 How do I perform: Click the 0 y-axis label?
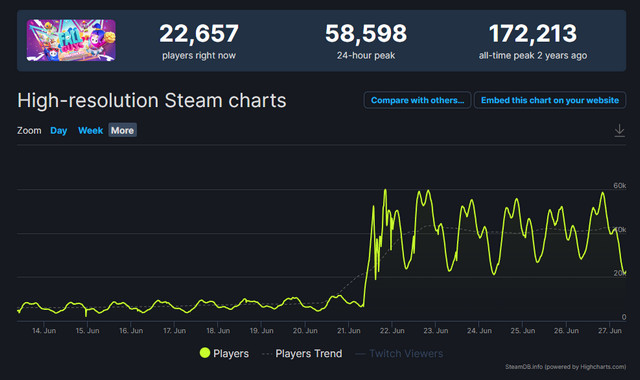tap(624, 317)
